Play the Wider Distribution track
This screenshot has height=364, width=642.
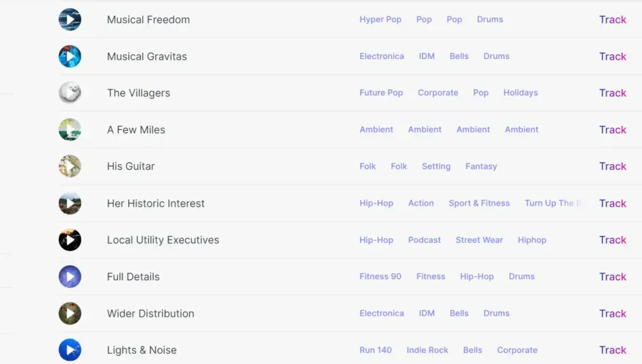pyautogui.click(x=70, y=313)
